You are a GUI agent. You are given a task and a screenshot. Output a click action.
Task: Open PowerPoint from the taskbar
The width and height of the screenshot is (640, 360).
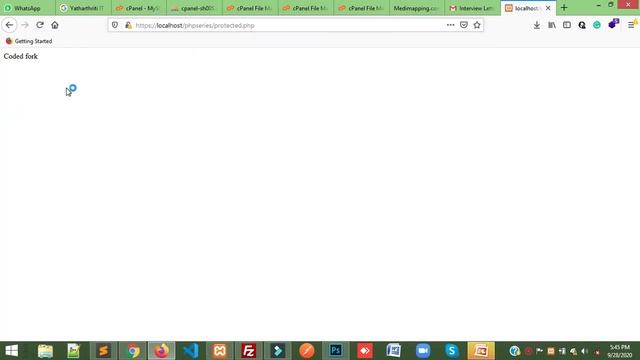click(481, 351)
